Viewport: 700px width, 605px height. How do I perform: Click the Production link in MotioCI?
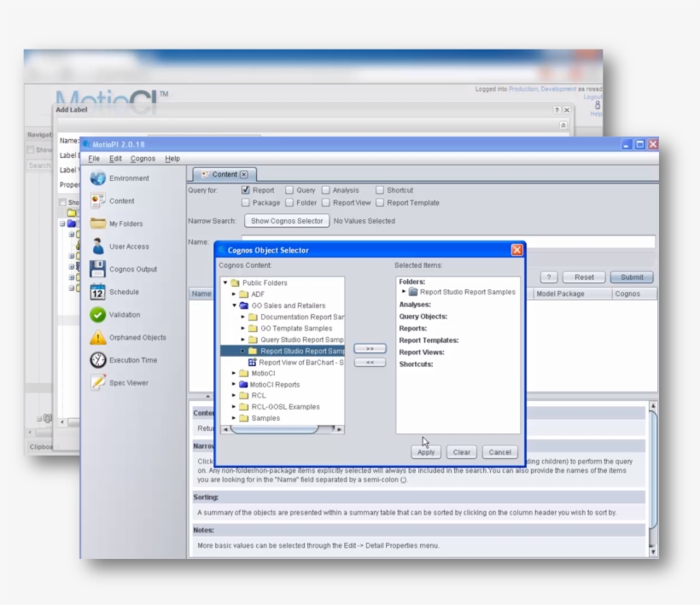(x=523, y=89)
